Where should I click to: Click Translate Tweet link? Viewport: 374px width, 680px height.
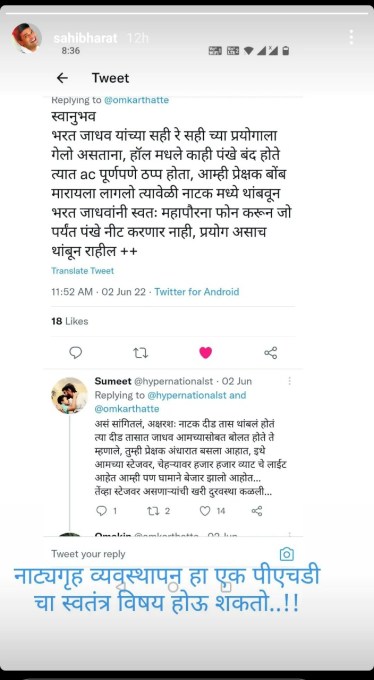click(x=82, y=271)
